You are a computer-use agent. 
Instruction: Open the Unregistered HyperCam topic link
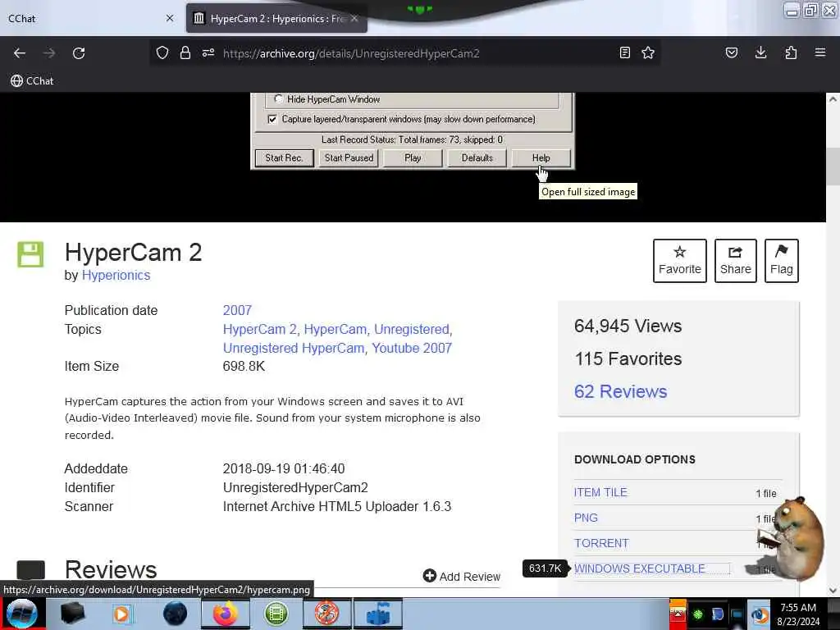click(x=293, y=348)
